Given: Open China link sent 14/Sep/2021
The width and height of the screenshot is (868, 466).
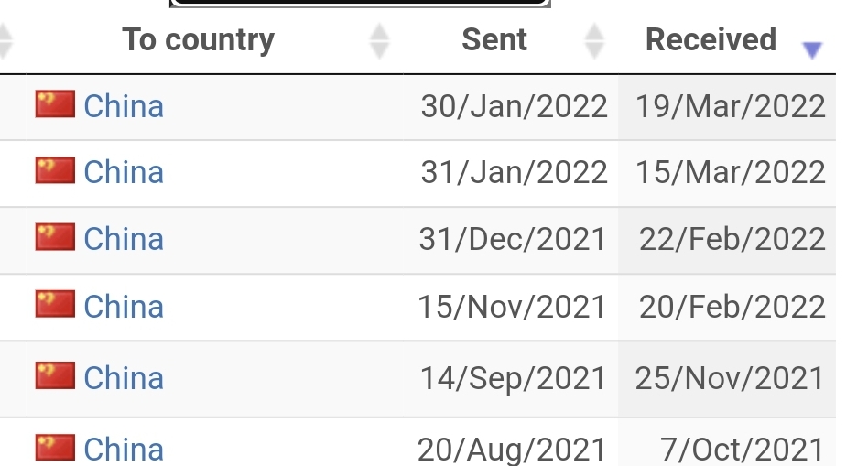Looking at the screenshot, I should (x=124, y=377).
